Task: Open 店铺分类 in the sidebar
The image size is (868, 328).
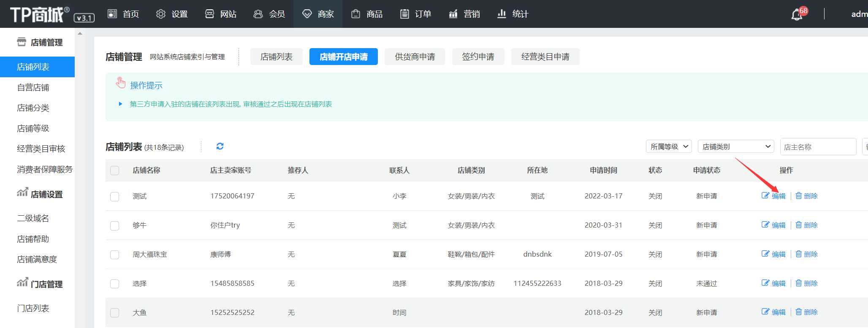Action: [33, 108]
